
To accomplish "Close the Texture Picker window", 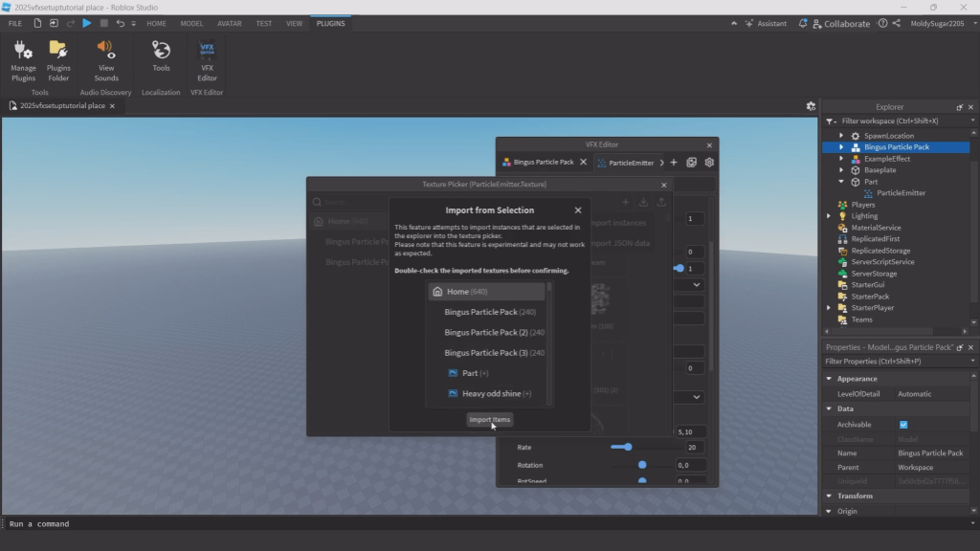I will coord(664,185).
